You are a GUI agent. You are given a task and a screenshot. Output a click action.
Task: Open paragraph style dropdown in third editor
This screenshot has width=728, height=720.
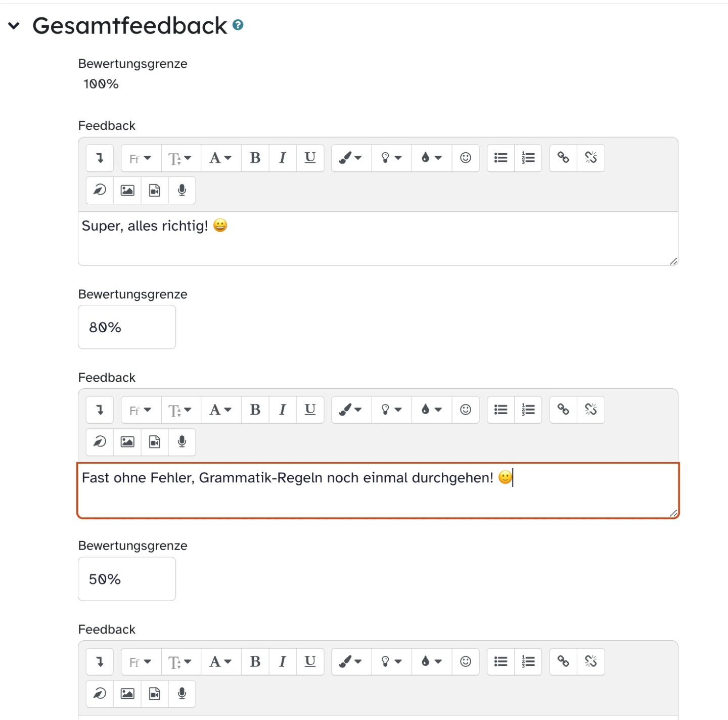[x=221, y=661]
